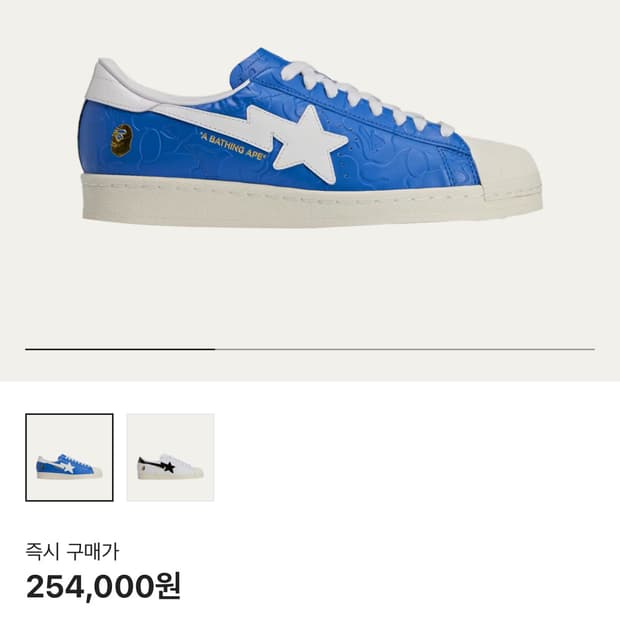Tap the gold 'A BATHING APE' lettering

click(x=232, y=146)
